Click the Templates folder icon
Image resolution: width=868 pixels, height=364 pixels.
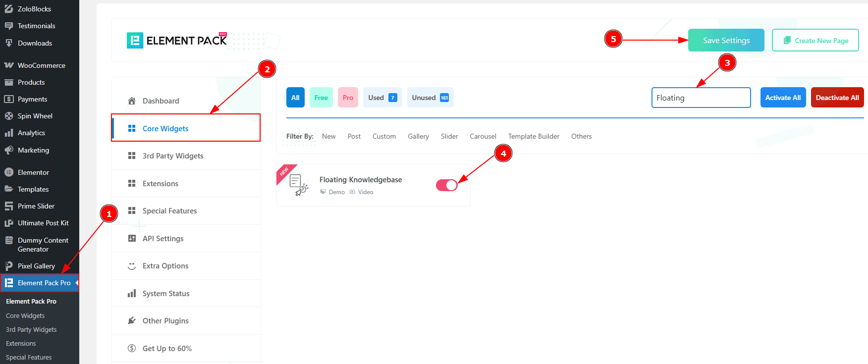[x=9, y=189]
